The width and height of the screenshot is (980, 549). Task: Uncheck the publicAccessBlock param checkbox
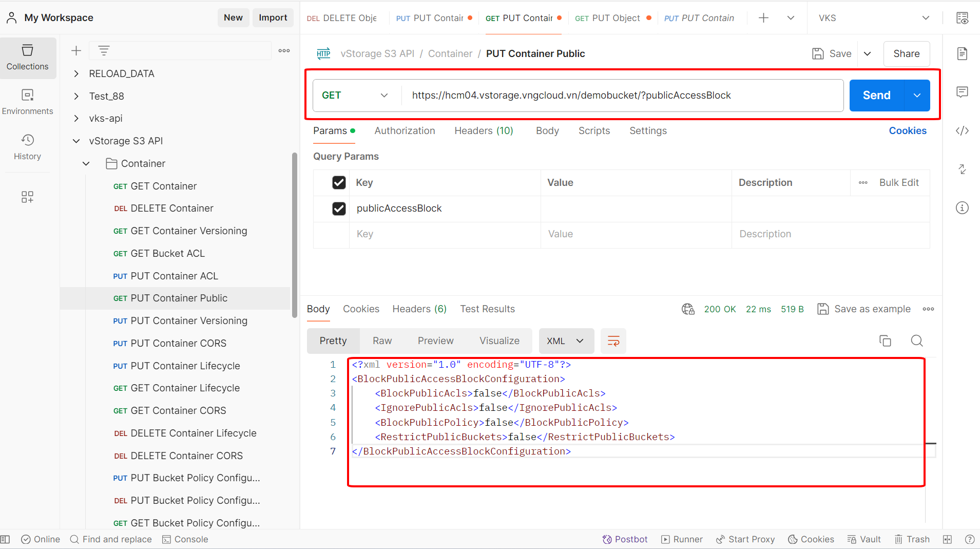point(339,209)
